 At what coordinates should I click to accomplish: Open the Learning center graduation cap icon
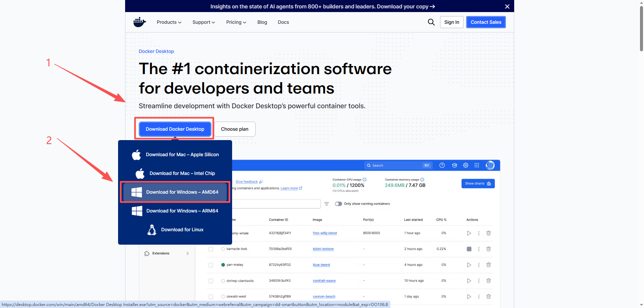point(454,165)
